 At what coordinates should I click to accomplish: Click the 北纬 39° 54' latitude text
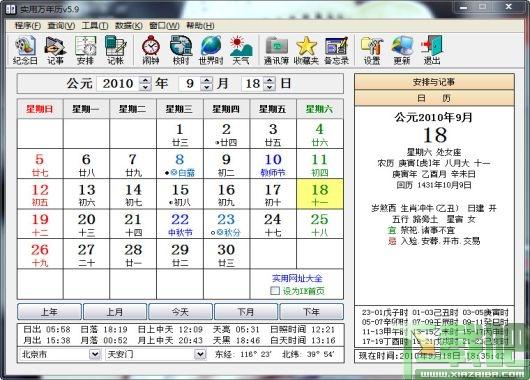[x=308, y=354]
